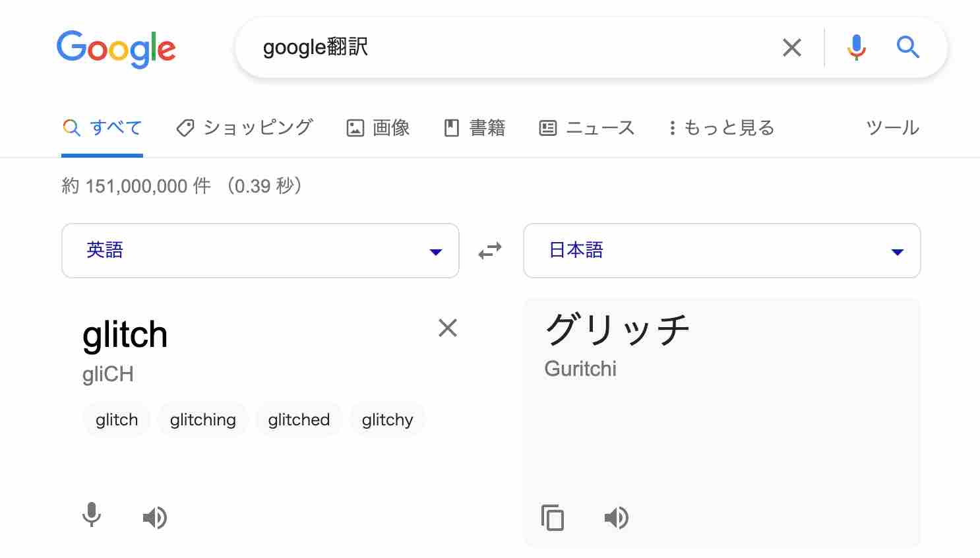Image resolution: width=980 pixels, height=558 pixels.
Task: Open the 日本語 target language dropdown
Action: pyautogui.click(x=721, y=251)
